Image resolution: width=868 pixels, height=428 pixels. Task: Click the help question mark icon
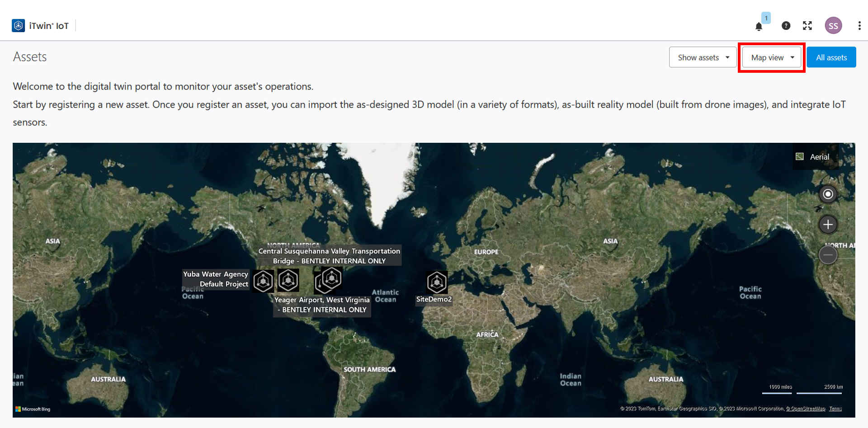[x=786, y=26]
